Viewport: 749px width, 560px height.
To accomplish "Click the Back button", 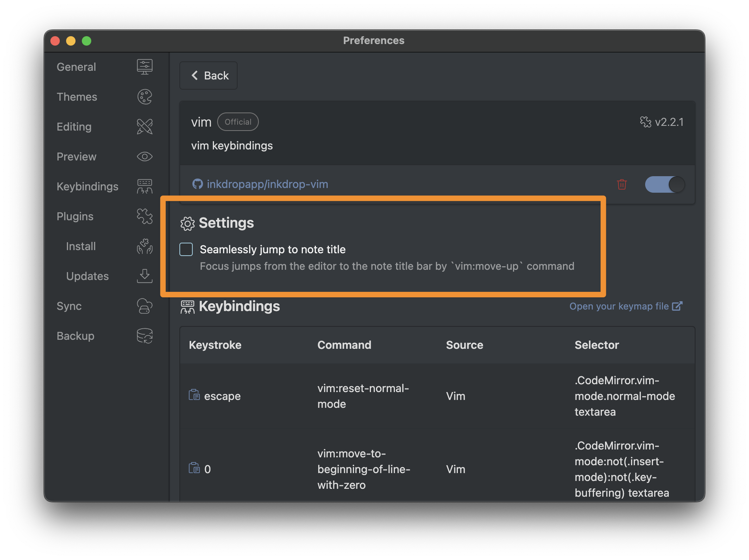I will pyautogui.click(x=208, y=76).
